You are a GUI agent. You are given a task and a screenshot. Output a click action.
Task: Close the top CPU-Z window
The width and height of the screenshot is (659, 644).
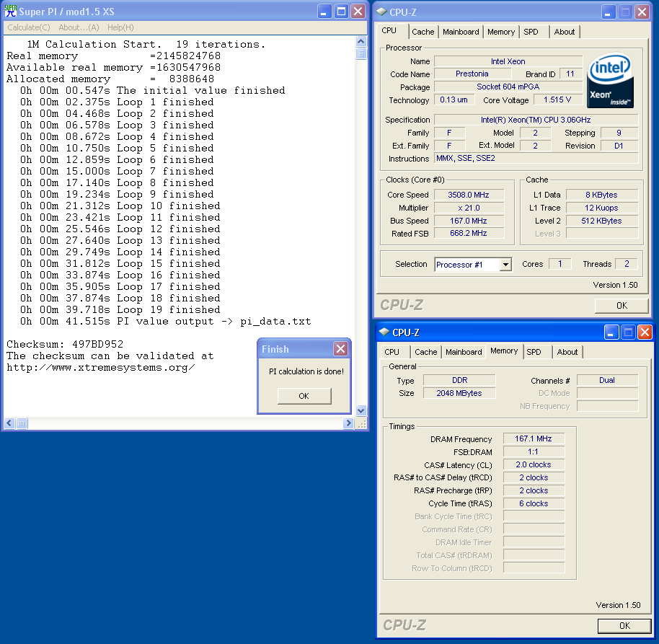pos(642,12)
